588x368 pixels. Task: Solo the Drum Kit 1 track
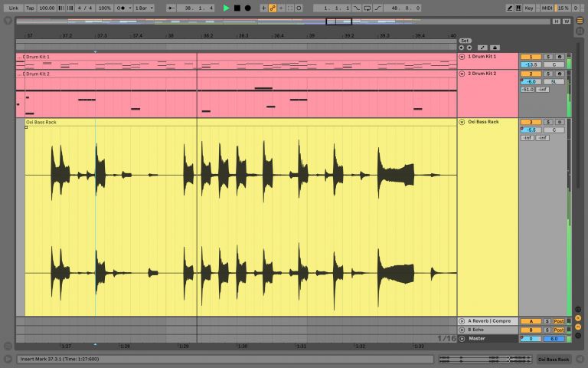[548, 57]
